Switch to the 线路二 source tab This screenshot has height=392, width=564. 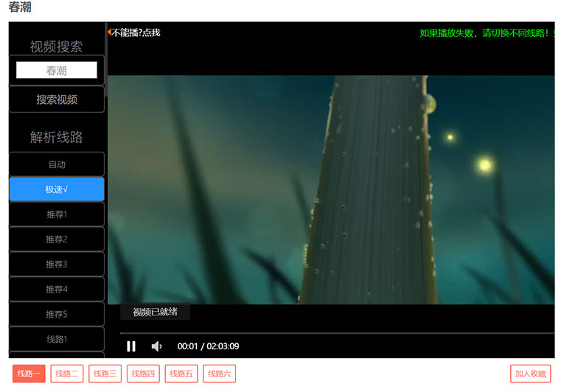coord(67,374)
